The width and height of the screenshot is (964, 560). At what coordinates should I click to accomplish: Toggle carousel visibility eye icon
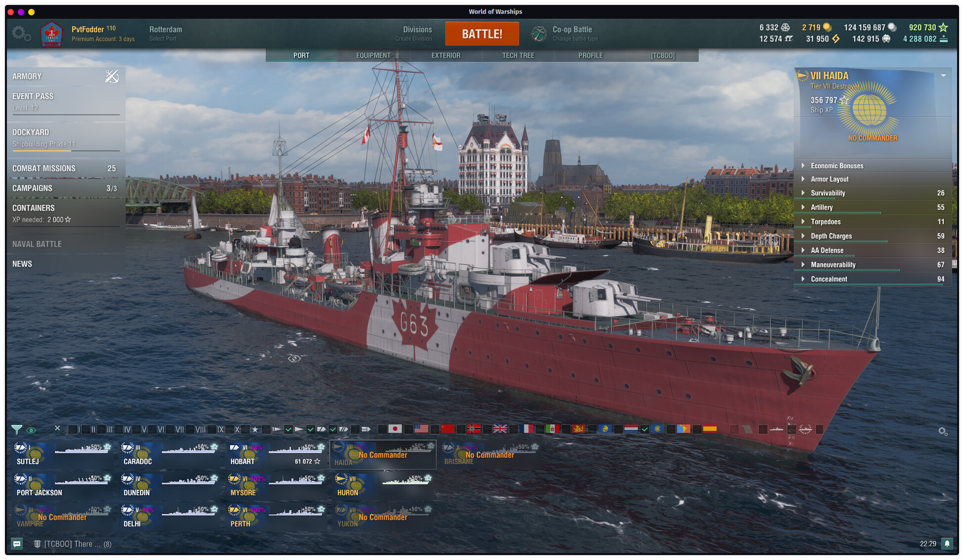click(x=31, y=430)
